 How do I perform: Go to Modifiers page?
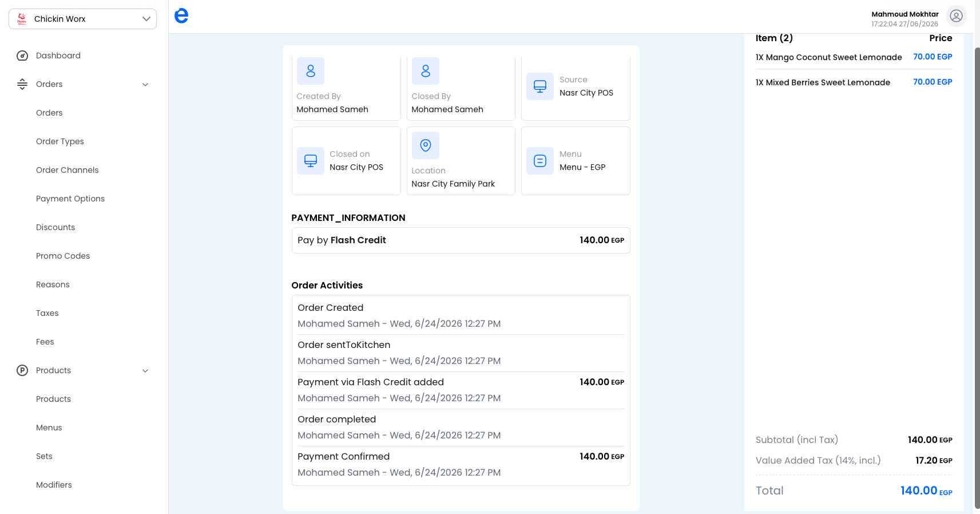[54, 485]
